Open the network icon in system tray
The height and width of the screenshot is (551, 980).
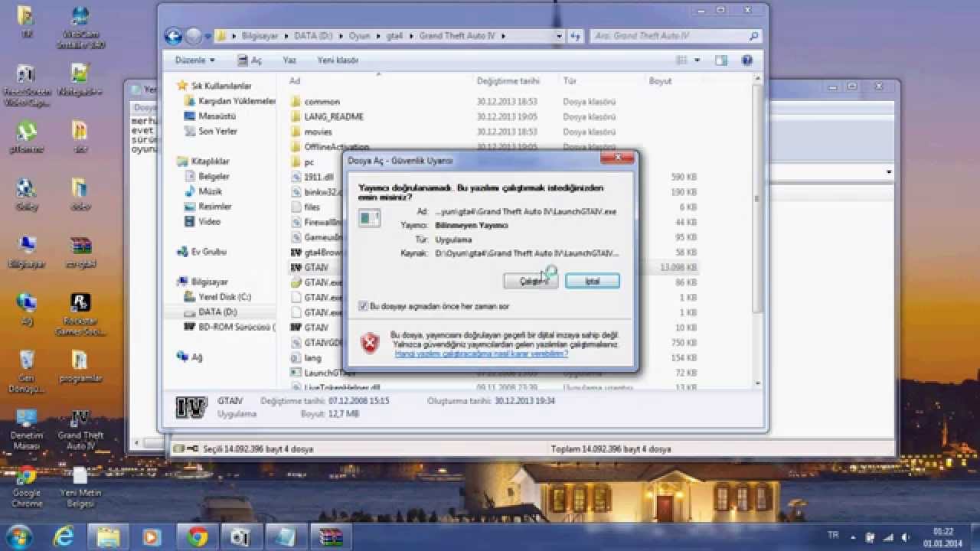coord(887,536)
